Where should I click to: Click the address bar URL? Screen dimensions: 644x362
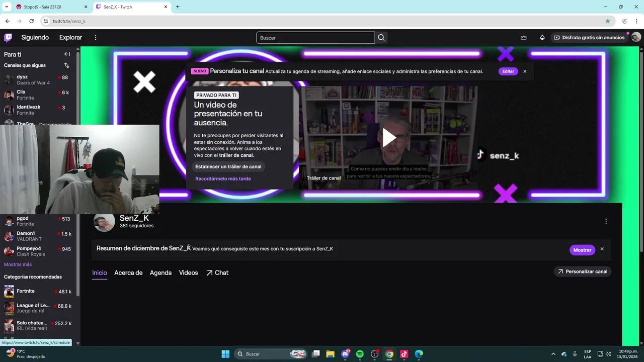pos(69,21)
